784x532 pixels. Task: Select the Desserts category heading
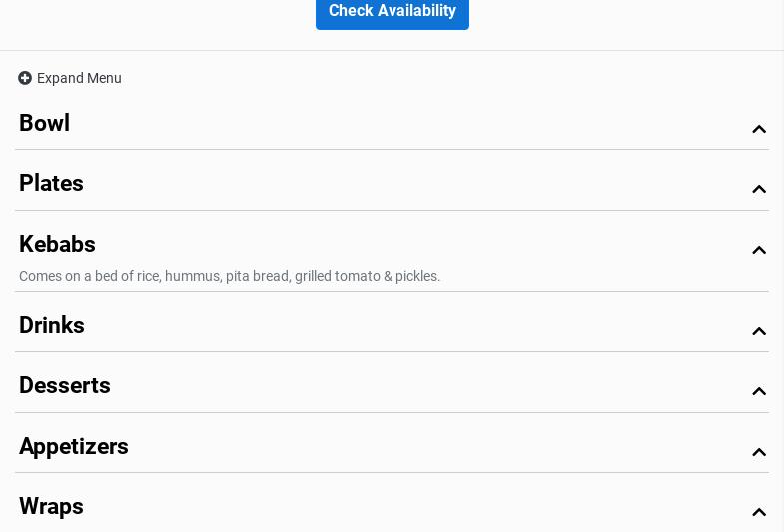coord(65,386)
